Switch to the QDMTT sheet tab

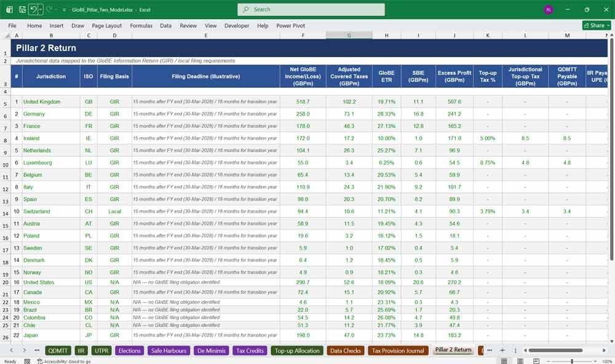(58, 350)
